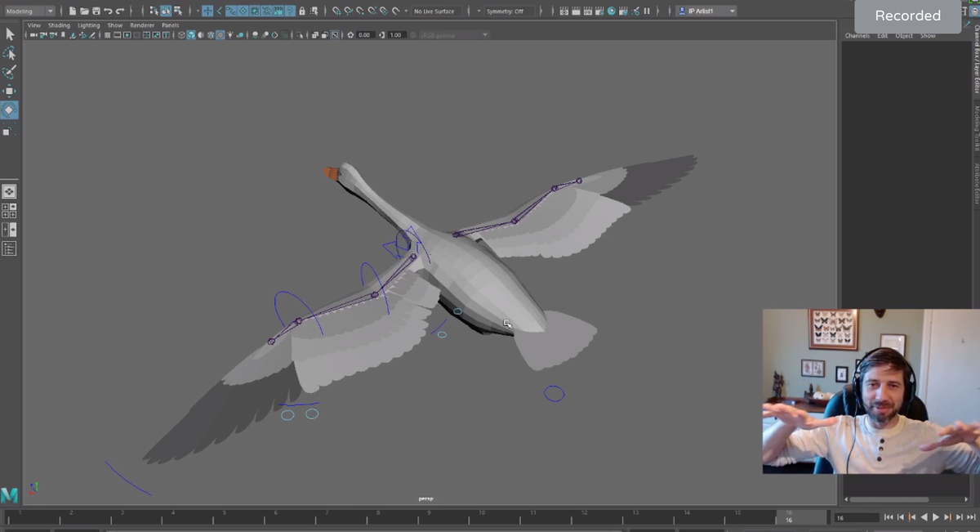
Task: Select the arrow Select tool
Action: (x=10, y=34)
